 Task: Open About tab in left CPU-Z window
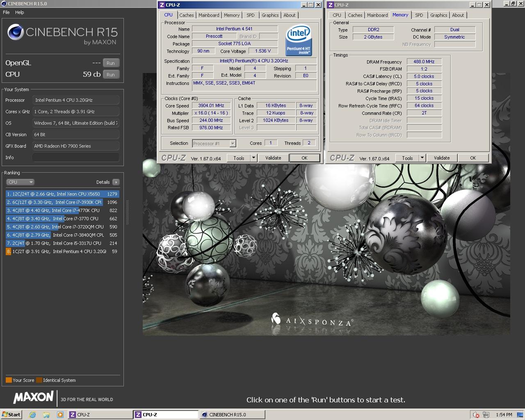(290, 15)
